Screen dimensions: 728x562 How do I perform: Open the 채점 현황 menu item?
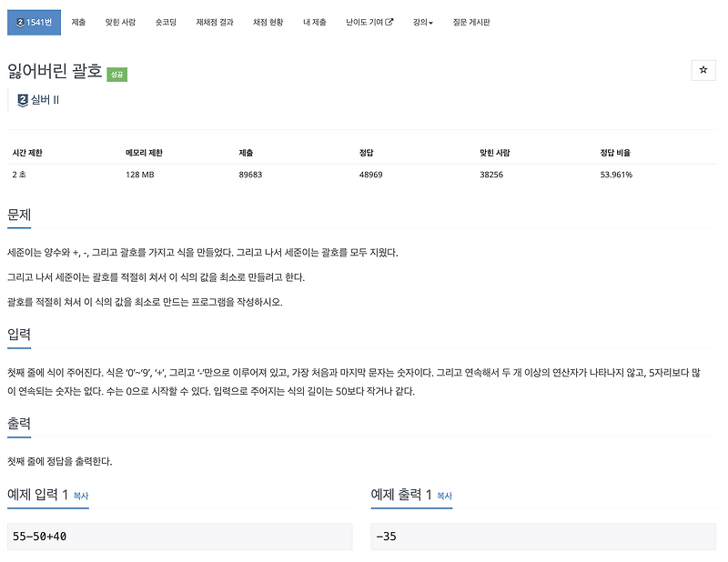[x=266, y=23]
